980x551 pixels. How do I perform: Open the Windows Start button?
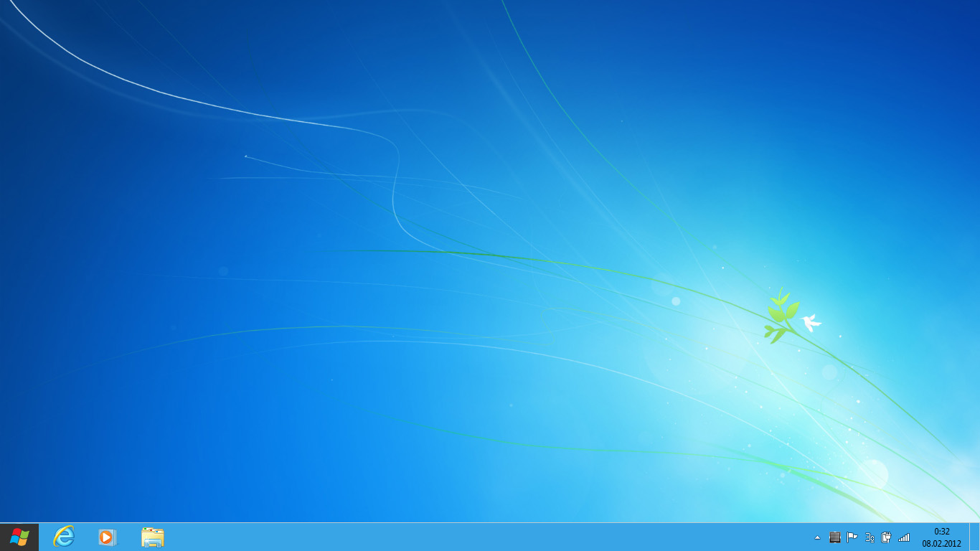(19, 537)
